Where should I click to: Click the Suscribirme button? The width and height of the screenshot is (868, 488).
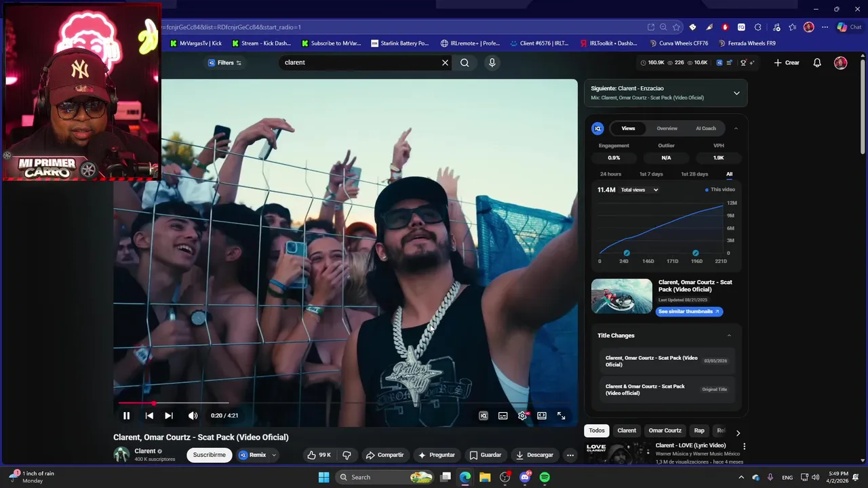[x=210, y=455]
